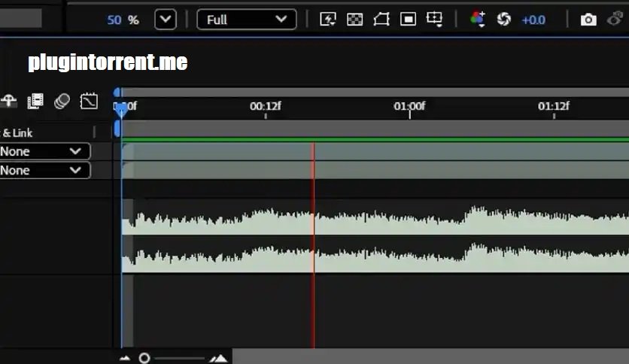
Task: Open first layer's None parent dropdown
Action: click(x=45, y=151)
